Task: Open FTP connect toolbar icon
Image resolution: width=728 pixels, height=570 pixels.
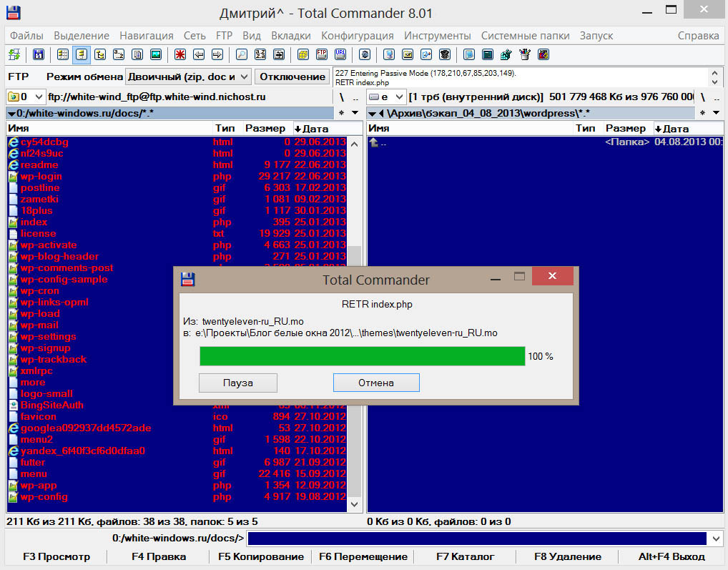Action: (x=322, y=55)
